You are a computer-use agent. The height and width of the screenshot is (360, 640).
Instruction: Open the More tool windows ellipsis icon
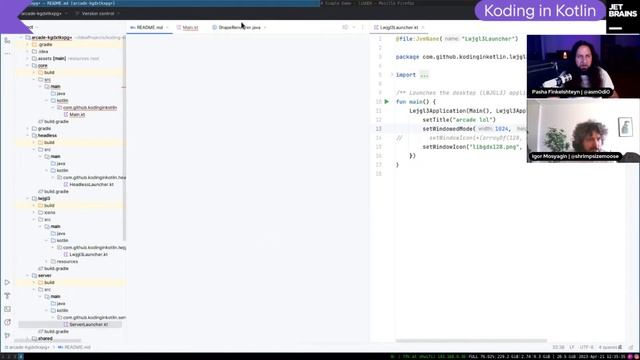(x=7, y=53)
